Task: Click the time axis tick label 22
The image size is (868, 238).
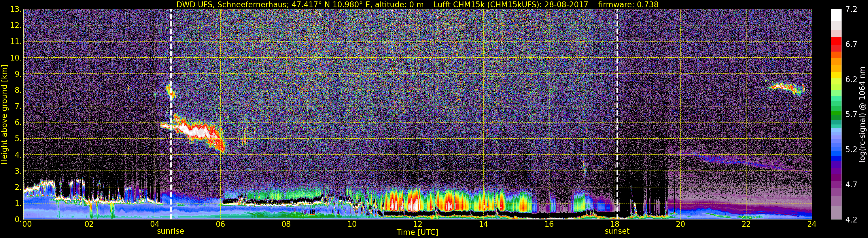Action: click(x=746, y=224)
